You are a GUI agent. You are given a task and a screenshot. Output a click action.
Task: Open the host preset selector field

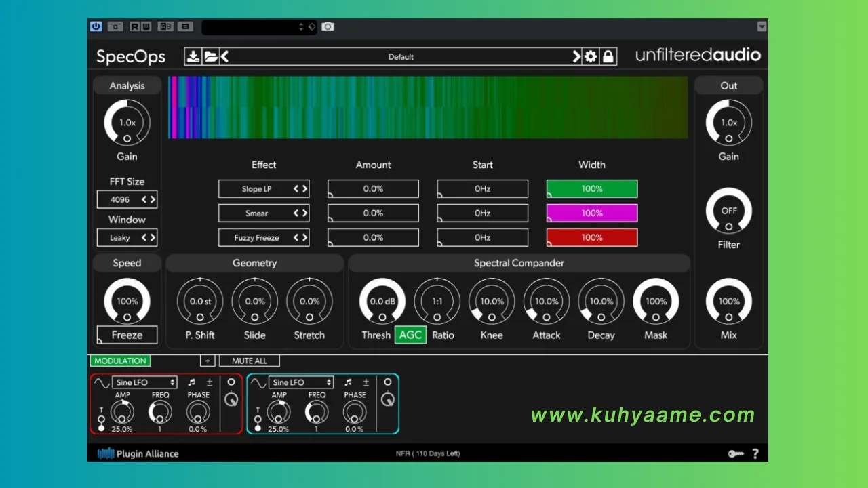point(259,27)
